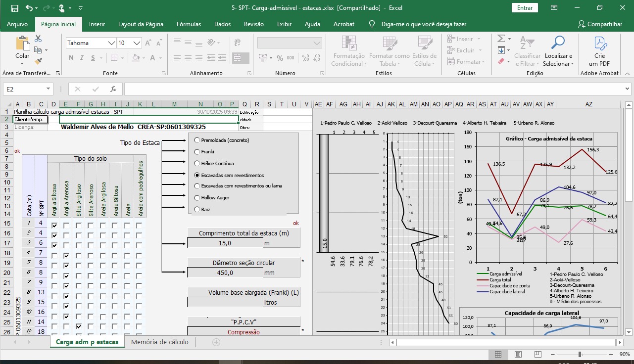Expand the font size dropdown

pyautogui.click(x=136, y=43)
